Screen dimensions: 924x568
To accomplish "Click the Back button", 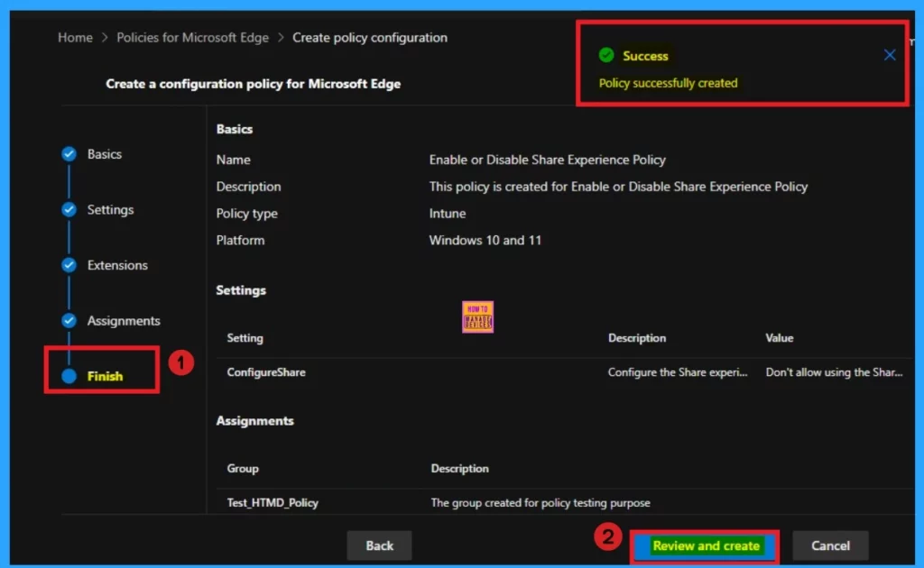I will 379,545.
